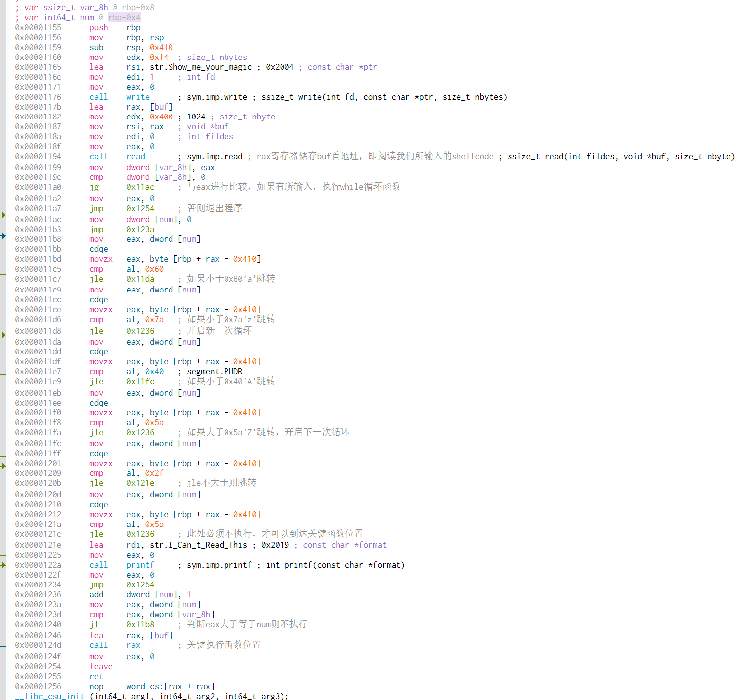The image size is (737, 700).
Task: Click the sym.imp.read comment
Action: 215,157
